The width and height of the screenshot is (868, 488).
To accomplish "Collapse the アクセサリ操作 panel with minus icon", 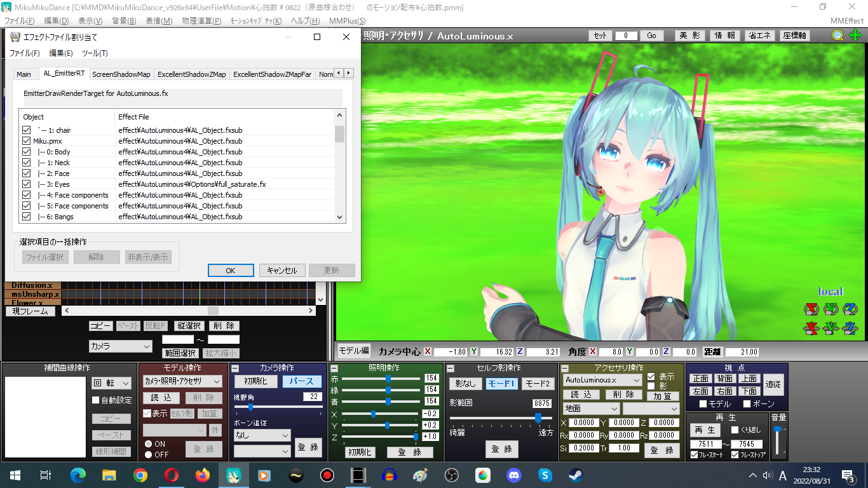I will (565, 369).
